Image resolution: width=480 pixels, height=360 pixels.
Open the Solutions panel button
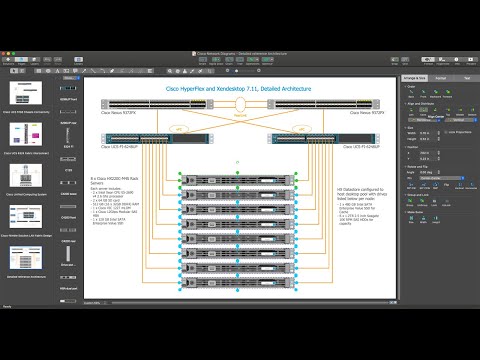tap(8, 60)
